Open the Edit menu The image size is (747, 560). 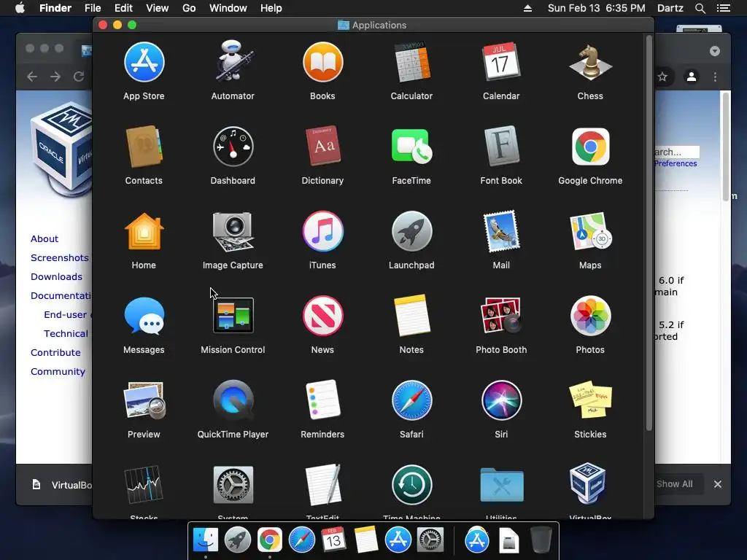coord(123,8)
